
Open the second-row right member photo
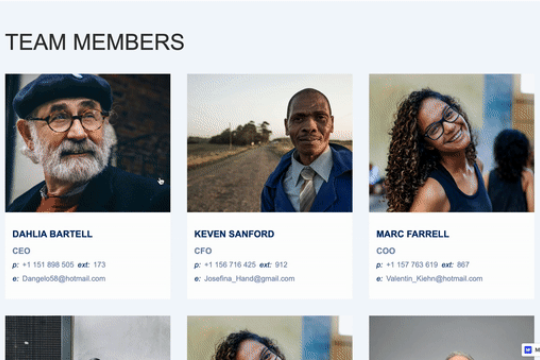click(451, 338)
